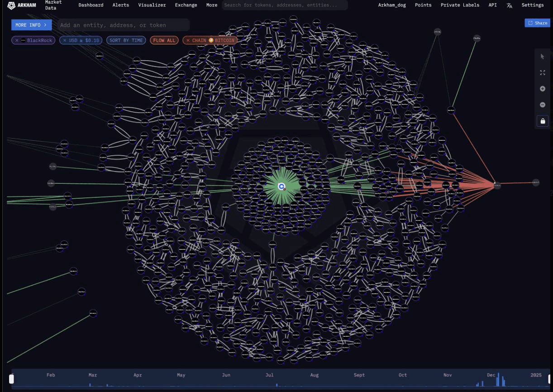Click the Jun label on the timeline

[x=226, y=375]
